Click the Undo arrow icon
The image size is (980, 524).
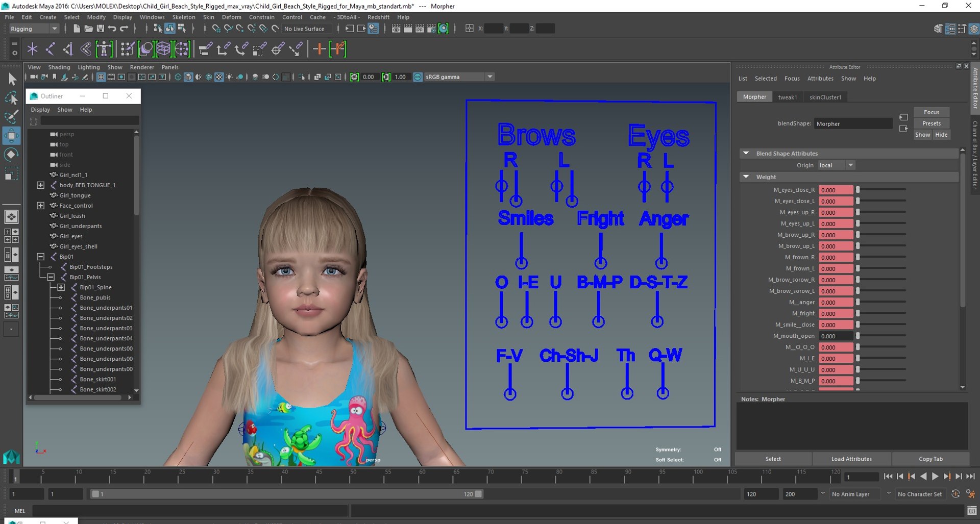[x=112, y=29]
